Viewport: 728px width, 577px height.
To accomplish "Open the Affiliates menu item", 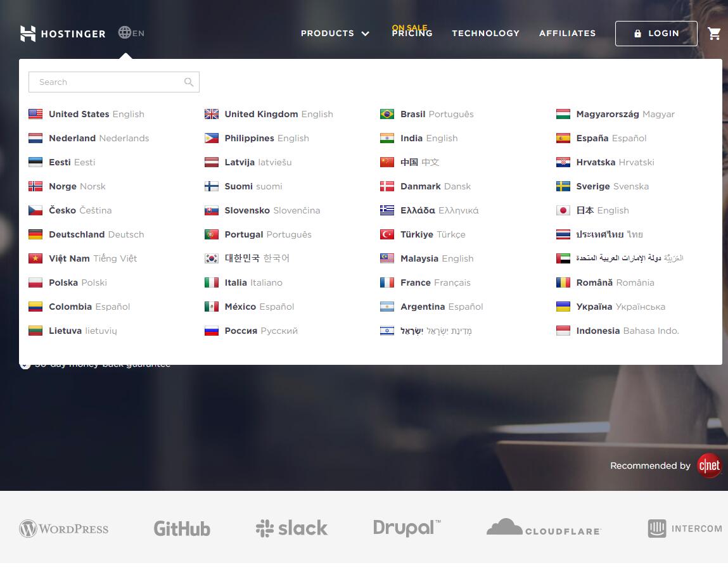I will click(567, 34).
